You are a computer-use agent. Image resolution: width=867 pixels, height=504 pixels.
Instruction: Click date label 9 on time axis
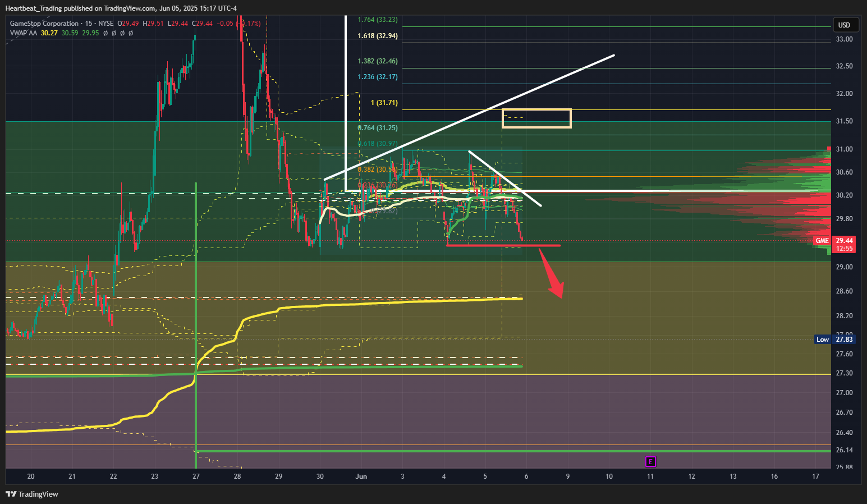(568, 476)
